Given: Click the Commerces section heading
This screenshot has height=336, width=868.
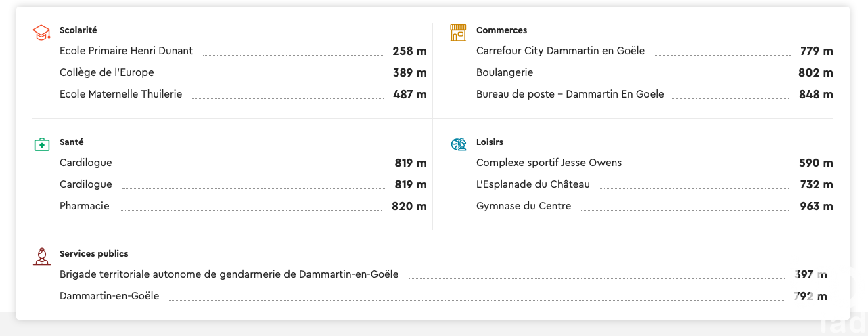Looking at the screenshot, I should point(501,30).
